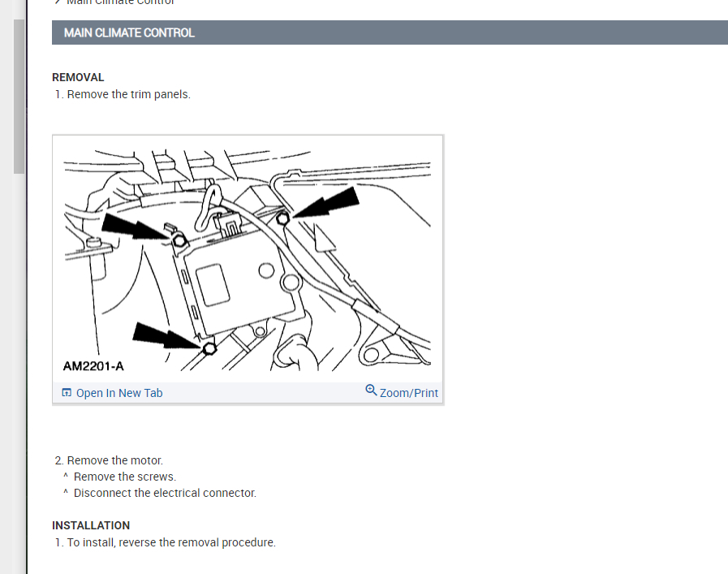Click 'Remove the trim panels.' step
The image size is (728, 574).
coord(128,94)
